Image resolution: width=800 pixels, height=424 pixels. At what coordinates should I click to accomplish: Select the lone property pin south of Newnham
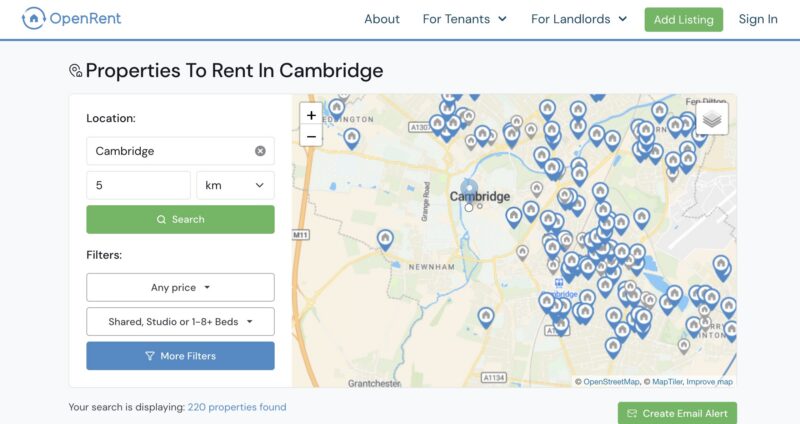(486, 318)
